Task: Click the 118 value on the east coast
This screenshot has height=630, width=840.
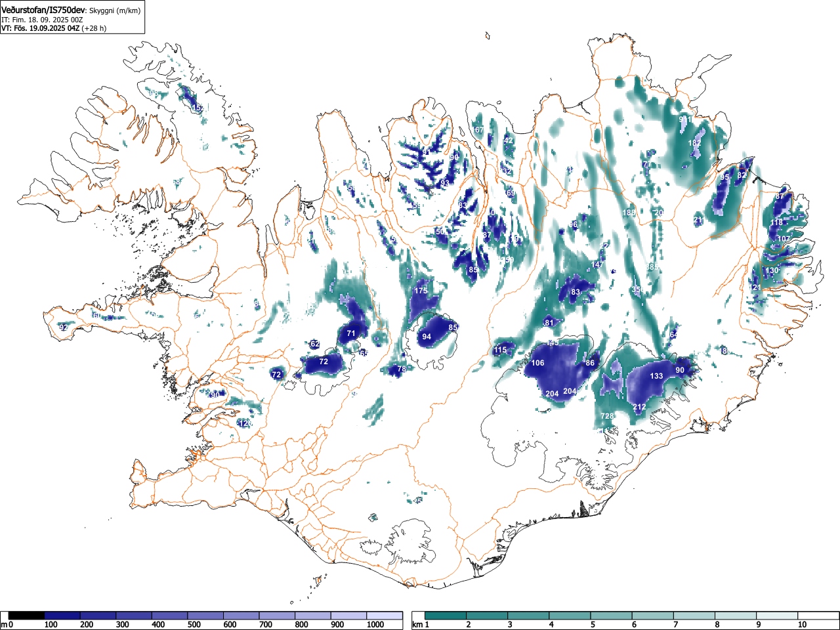Action: point(776,223)
